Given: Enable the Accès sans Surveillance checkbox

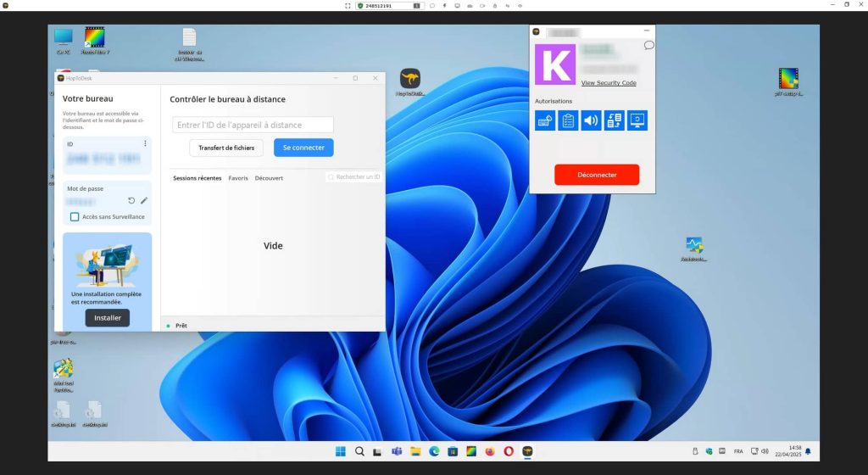Looking at the screenshot, I should 75,217.
